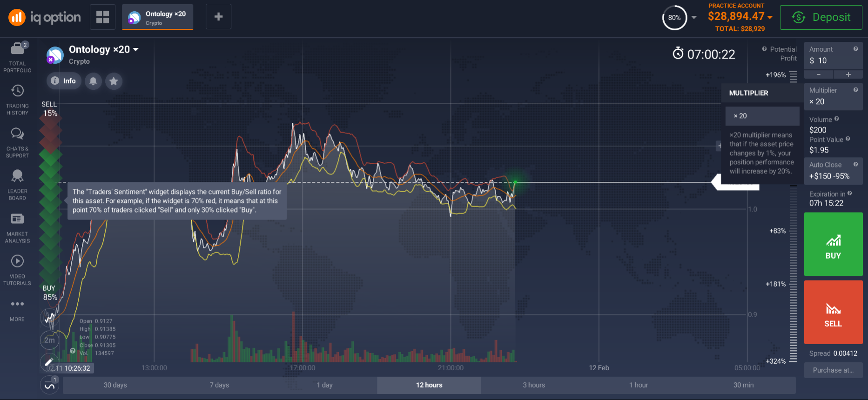Click the SELL 15% sentiment label

(50, 109)
